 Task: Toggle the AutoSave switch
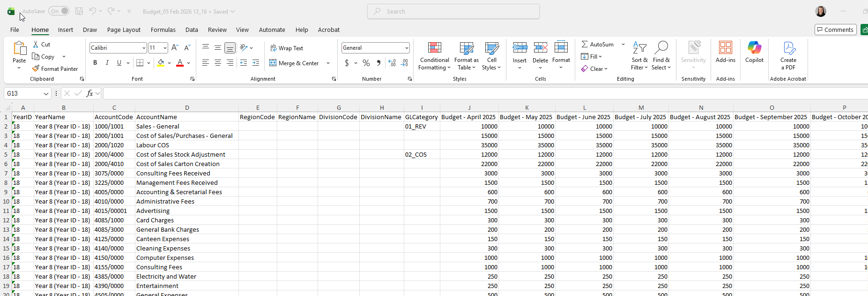click(59, 11)
